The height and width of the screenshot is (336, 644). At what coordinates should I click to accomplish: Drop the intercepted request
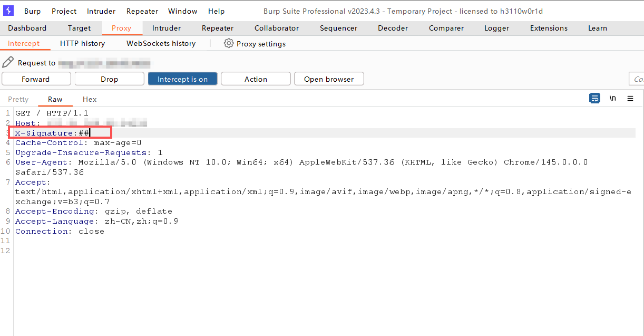click(x=109, y=79)
